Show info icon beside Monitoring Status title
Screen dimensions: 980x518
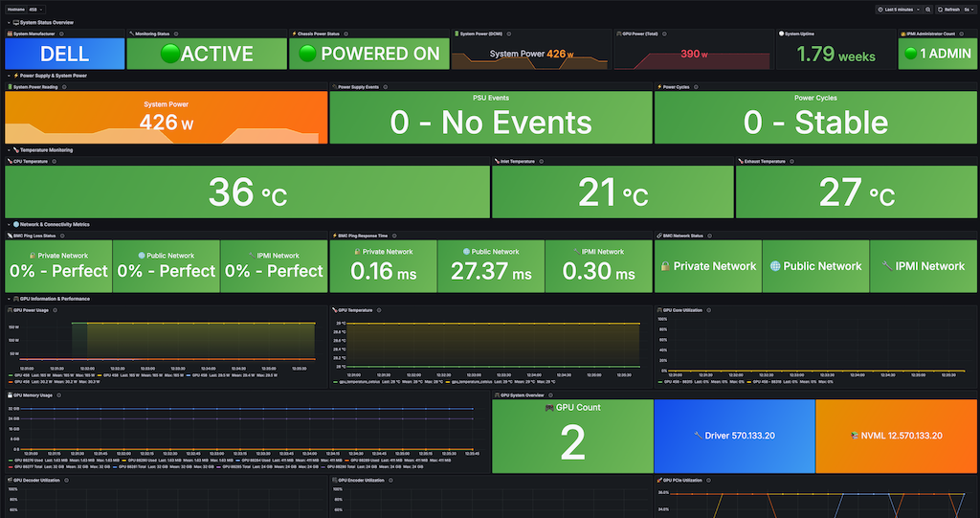(176, 34)
